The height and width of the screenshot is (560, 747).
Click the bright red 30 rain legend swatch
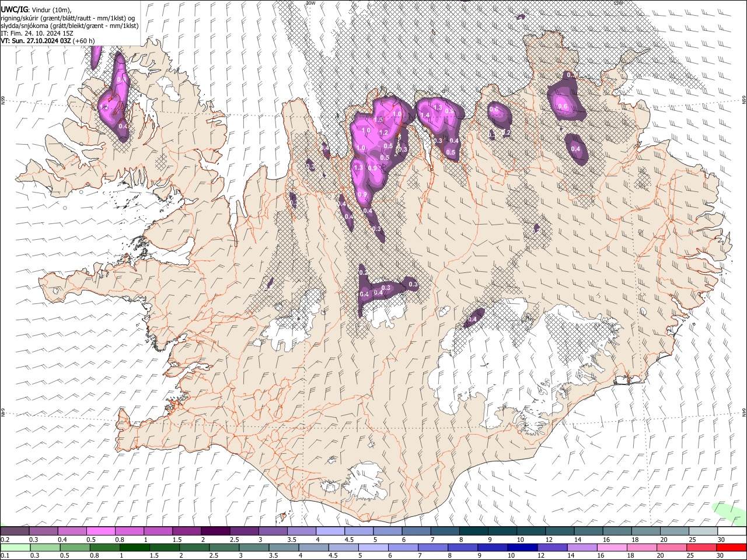pyautogui.click(x=731, y=547)
